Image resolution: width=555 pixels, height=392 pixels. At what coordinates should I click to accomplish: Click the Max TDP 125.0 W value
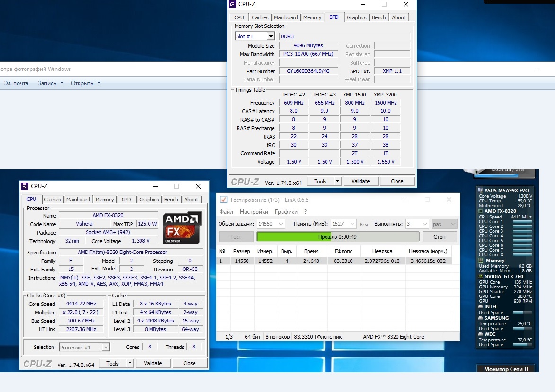[x=147, y=224]
